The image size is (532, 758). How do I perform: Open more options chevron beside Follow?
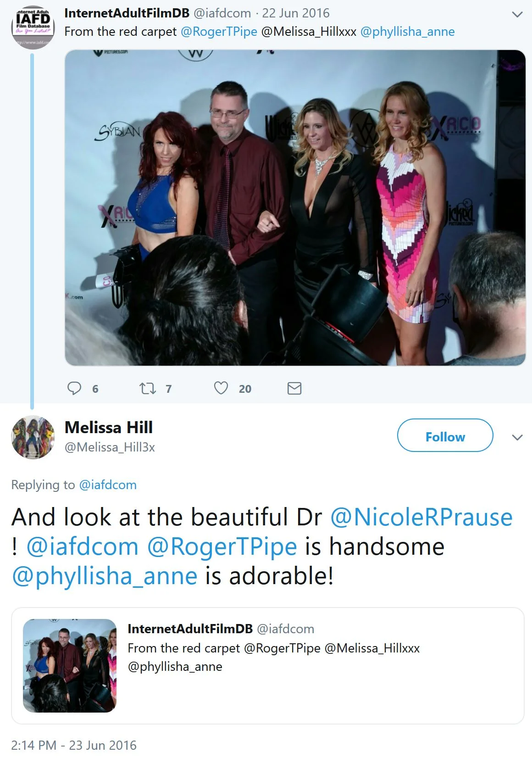(517, 437)
